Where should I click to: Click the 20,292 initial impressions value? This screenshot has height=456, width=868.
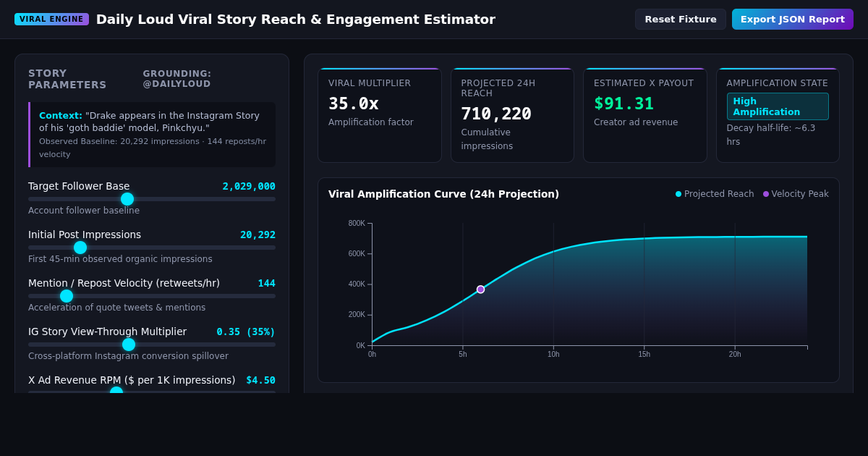point(258,235)
